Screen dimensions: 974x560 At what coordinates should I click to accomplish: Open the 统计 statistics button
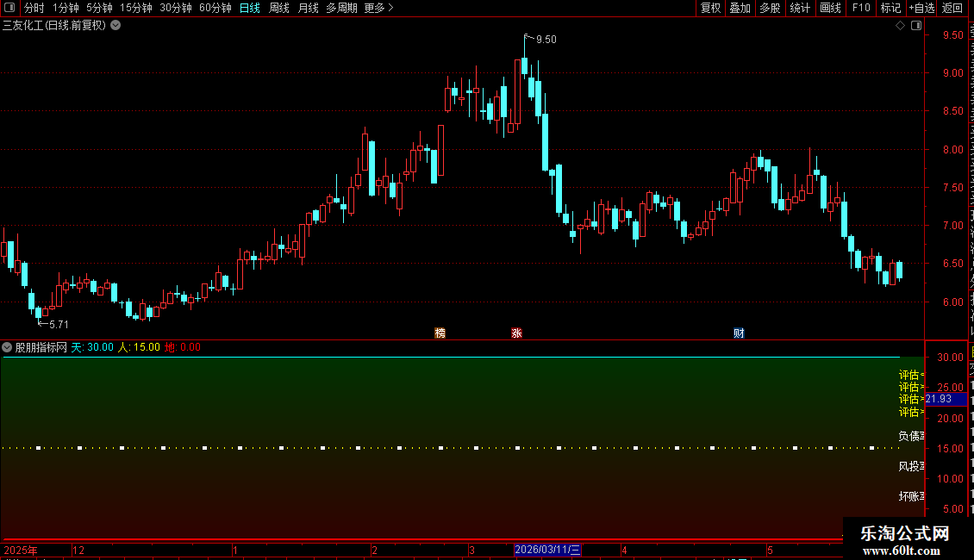pos(800,8)
